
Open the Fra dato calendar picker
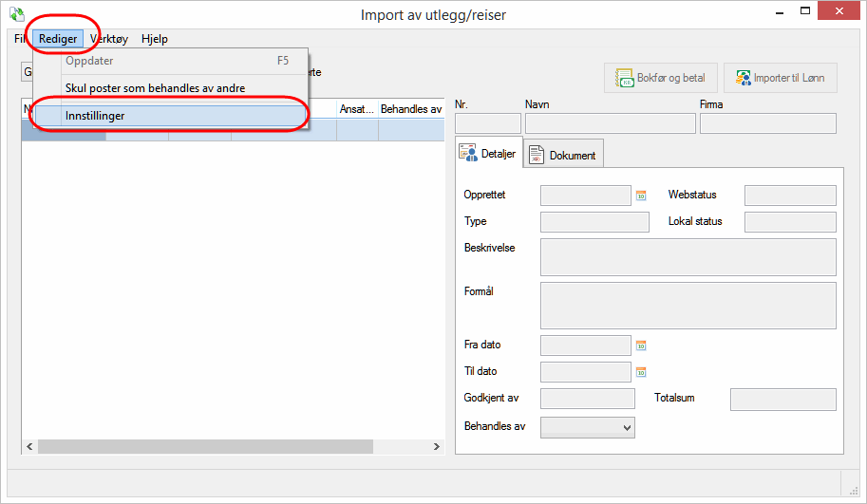pos(641,345)
